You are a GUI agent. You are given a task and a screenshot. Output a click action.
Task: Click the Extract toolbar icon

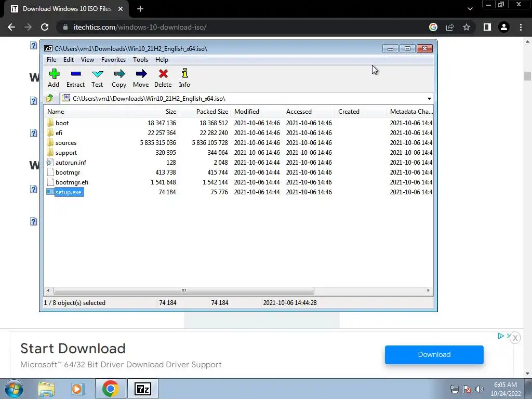(x=76, y=74)
